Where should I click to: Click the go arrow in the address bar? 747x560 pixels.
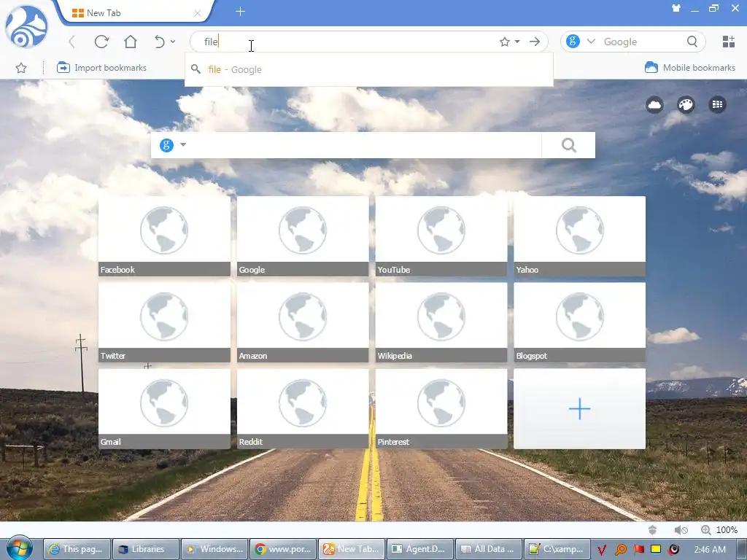click(x=535, y=42)
